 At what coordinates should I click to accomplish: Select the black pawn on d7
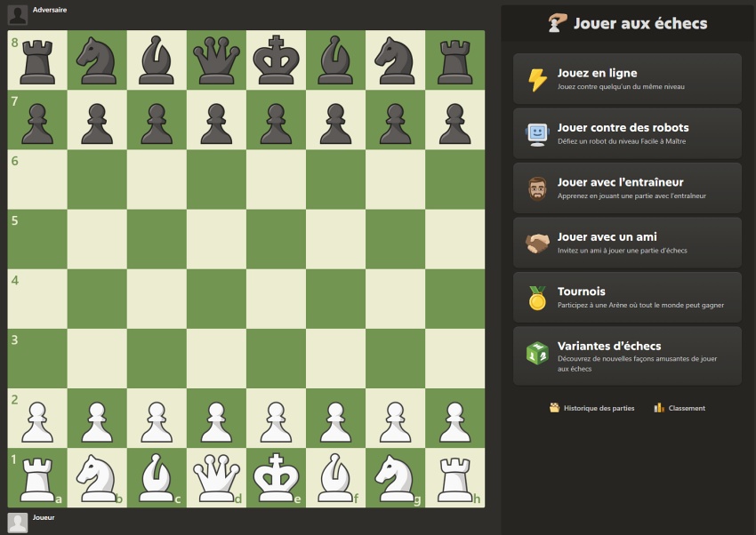click(x=216, y=124)
